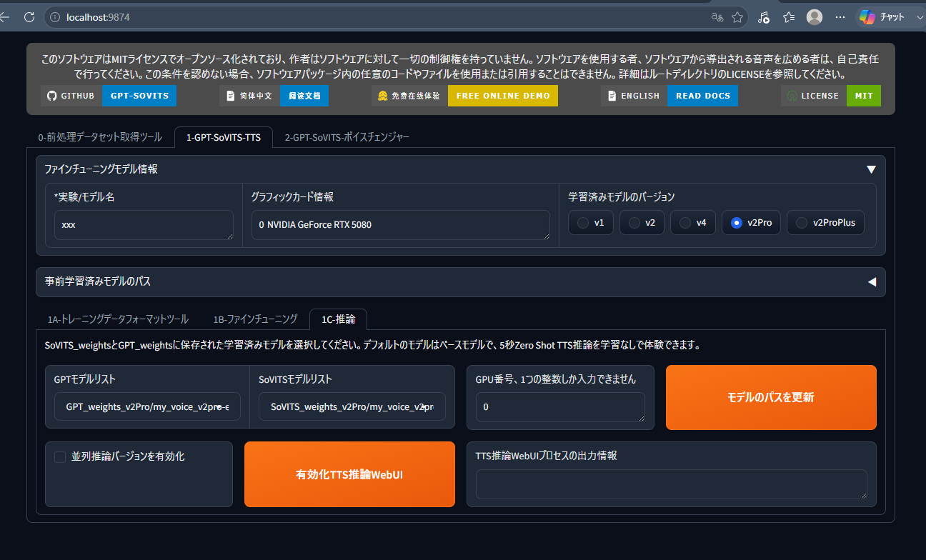Click the GitHub GPT-SoVITS badge
The image size is (926, 560).
point(109,96)
